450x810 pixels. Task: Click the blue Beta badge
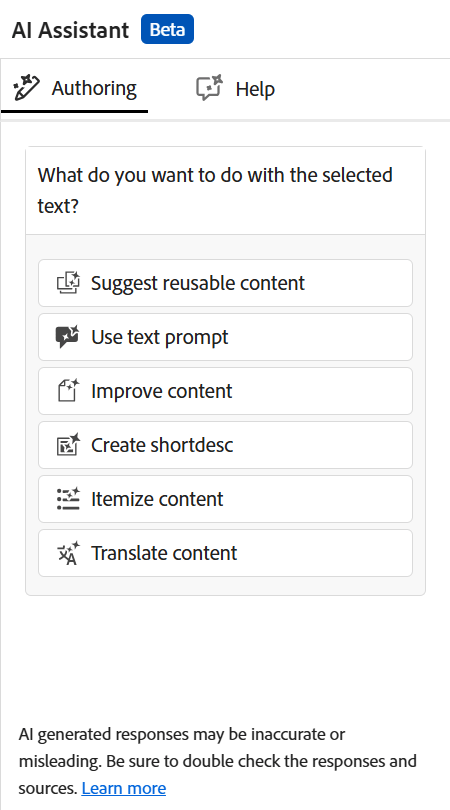[x=167, y=29]
